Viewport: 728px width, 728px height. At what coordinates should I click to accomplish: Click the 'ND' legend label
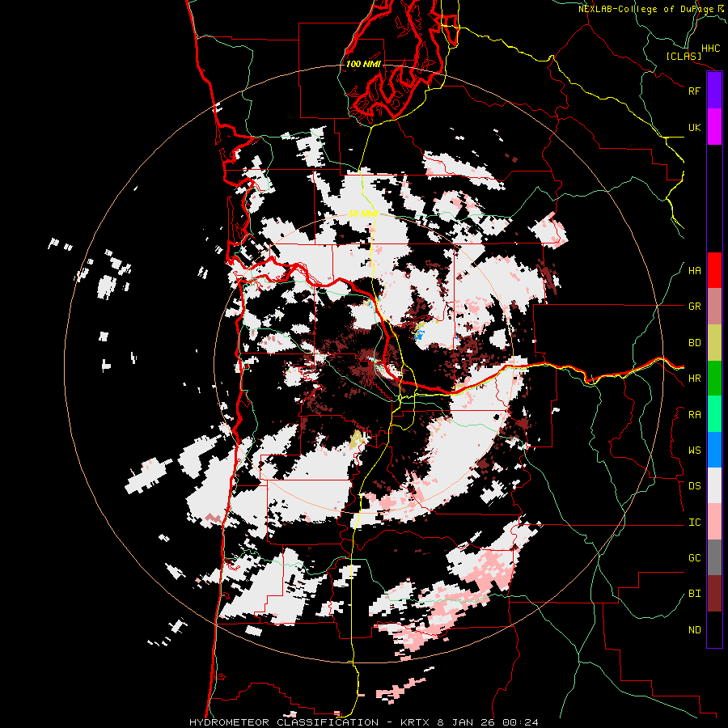click(x=694, y=630)
